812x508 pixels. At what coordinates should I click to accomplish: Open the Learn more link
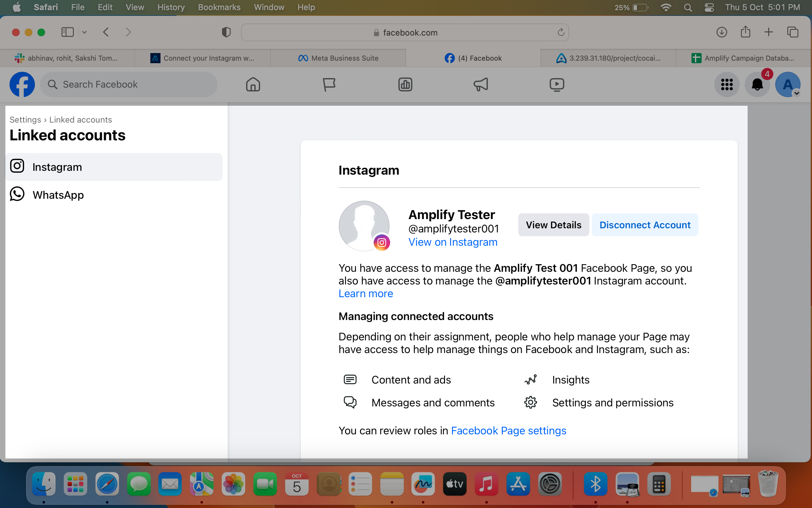pyautogui.click(x=366, y=293)
